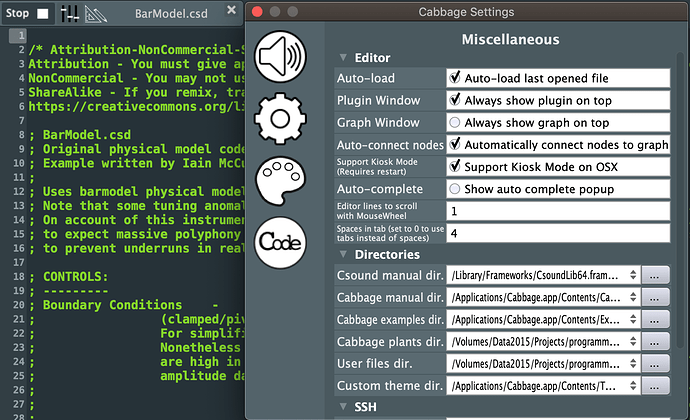This screenshot has height=420, width=690.
Task: Browse for Custom theme dir. folder
Action: (x=655, y=386)
